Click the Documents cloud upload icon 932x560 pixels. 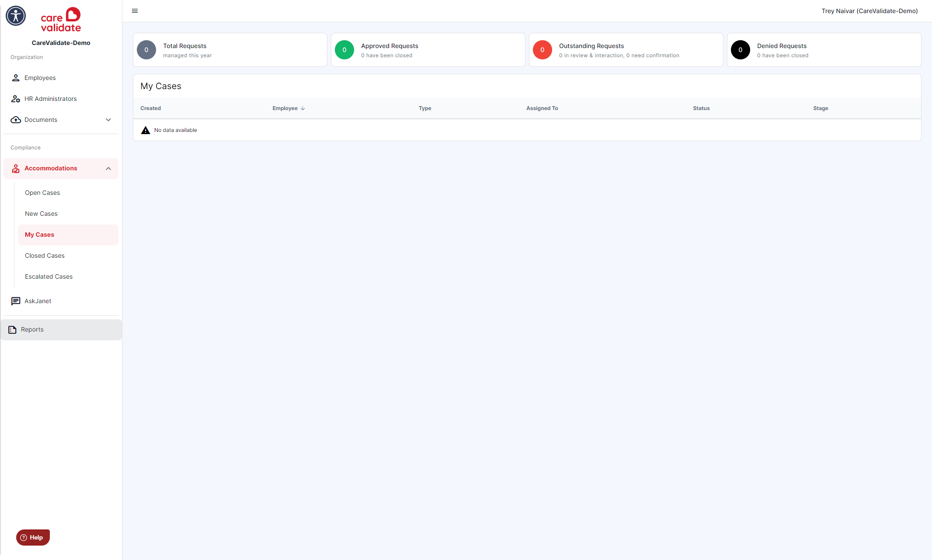click(16, 120)
